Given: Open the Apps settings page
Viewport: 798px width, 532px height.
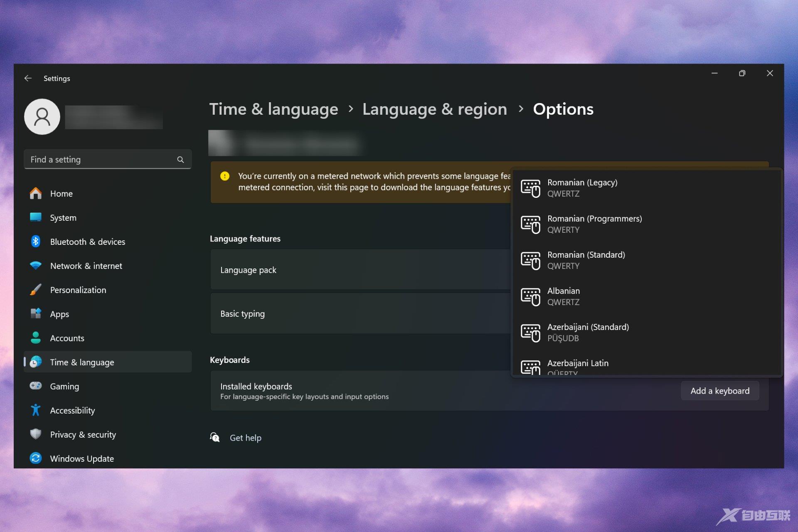Looking at the screenshot, I should (x=108, y=314).
